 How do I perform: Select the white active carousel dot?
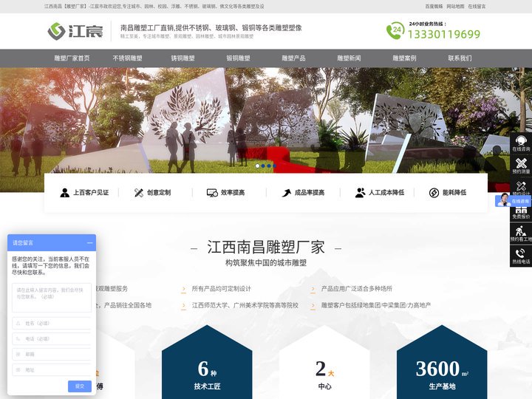tap(258, 166)
